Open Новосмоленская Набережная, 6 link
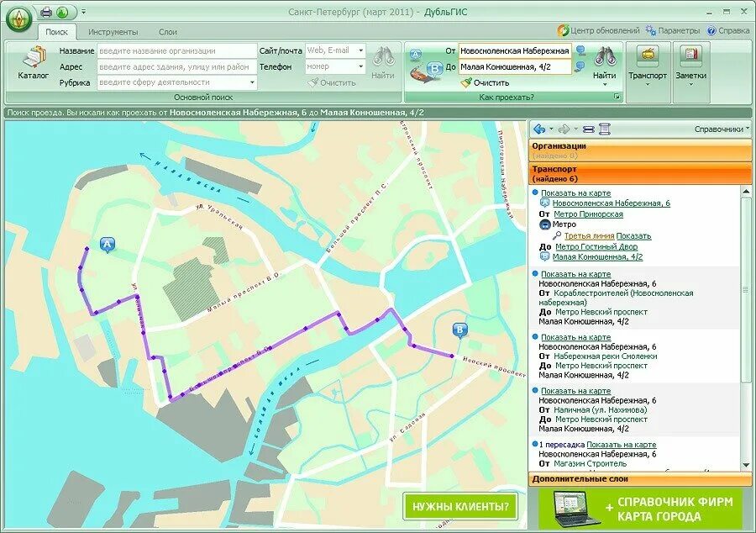 pos(611,203)
